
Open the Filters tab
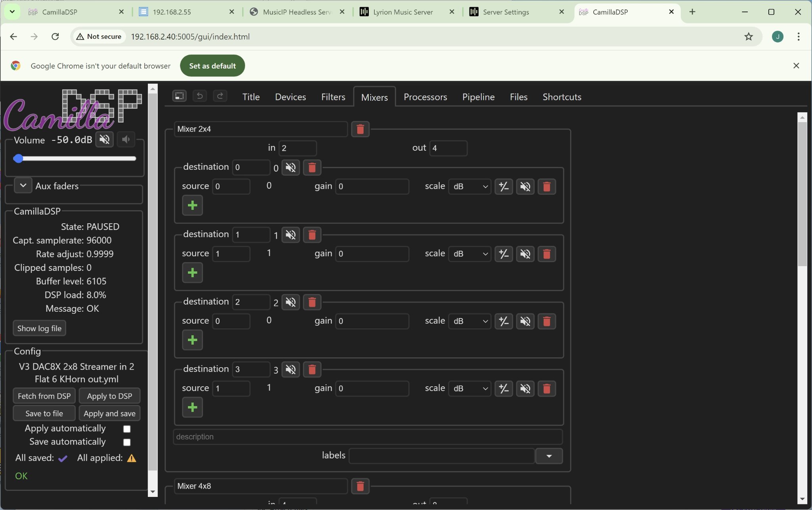[333, 97]
